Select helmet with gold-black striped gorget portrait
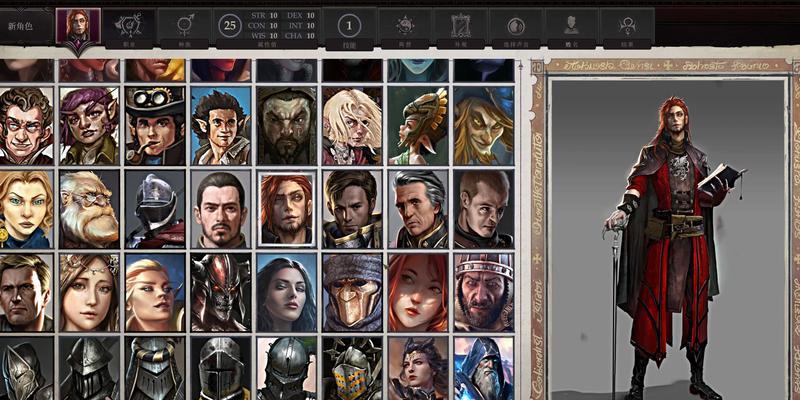This screenshot has width=800, height=400. pyautogui.click(x=155, y=368)
